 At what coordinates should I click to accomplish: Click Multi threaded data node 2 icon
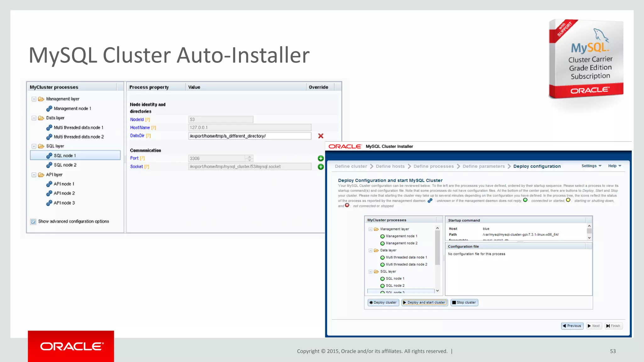[49, 137]
